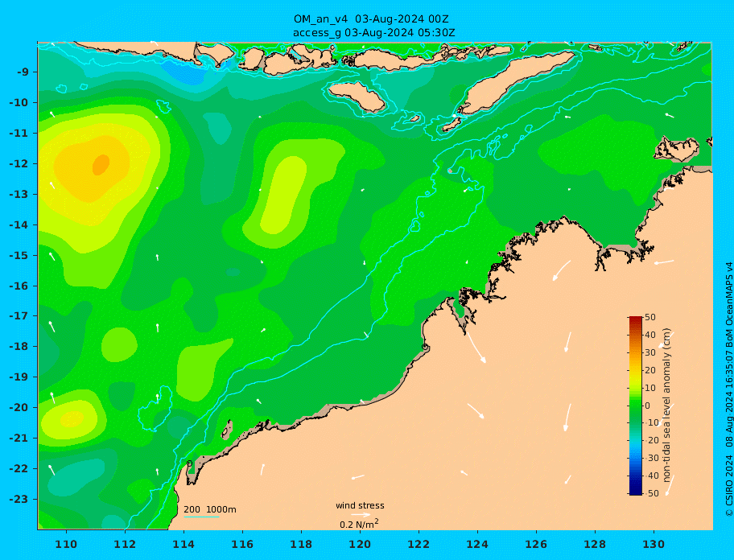Click the "120" longitude axis label
The width and height of the screenshot is (734, 560).
(360, 544)
